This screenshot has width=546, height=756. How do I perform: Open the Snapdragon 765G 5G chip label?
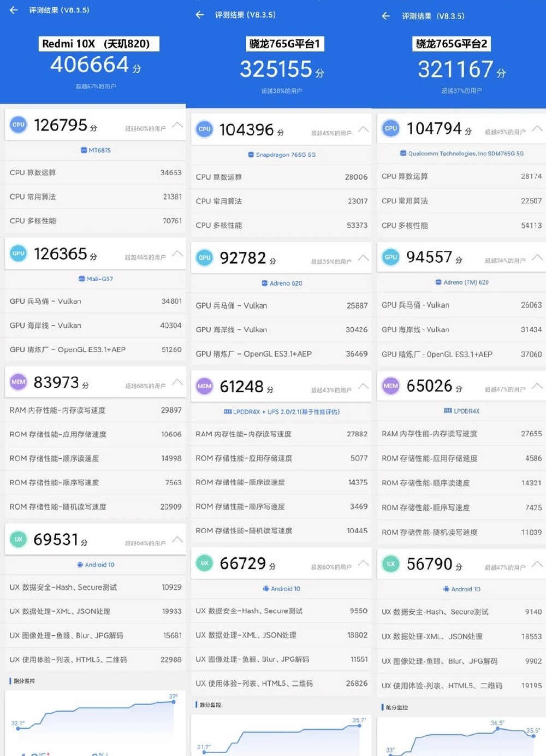(x=282, y=155)
